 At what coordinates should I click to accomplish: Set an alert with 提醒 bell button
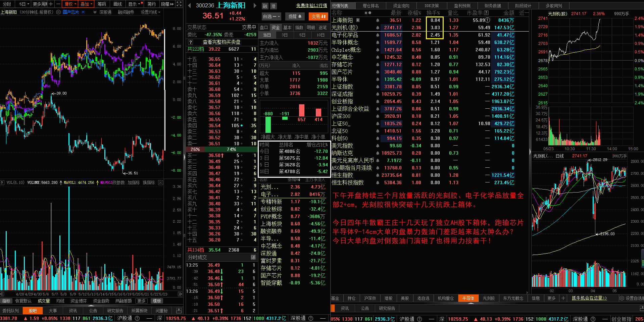click(295, 16)
